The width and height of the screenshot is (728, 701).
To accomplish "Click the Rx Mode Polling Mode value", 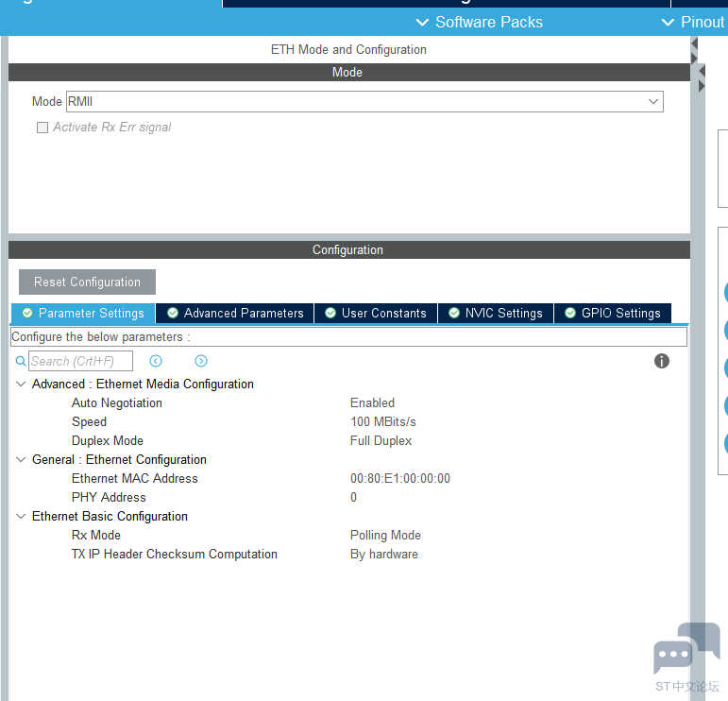I will pos(385,536).
